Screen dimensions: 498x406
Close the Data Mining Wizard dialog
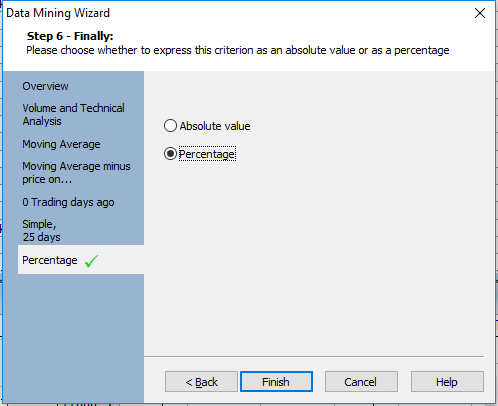point(480,13)
